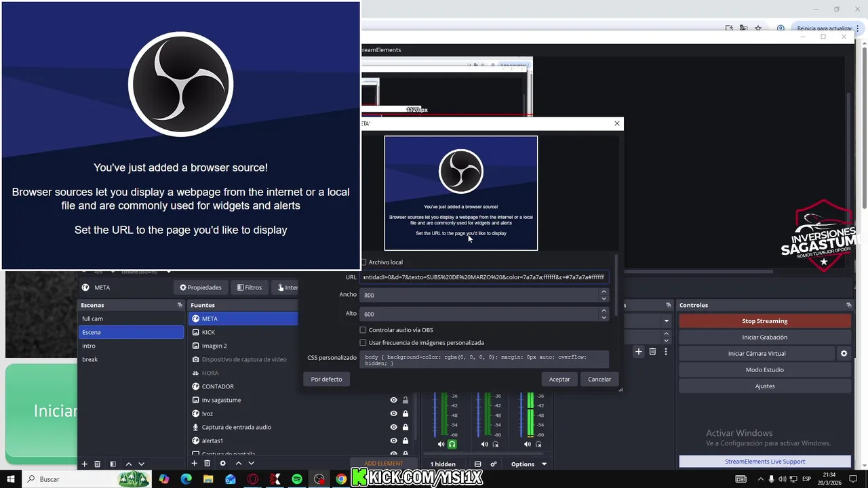Add a new source with plus icon

195,464
